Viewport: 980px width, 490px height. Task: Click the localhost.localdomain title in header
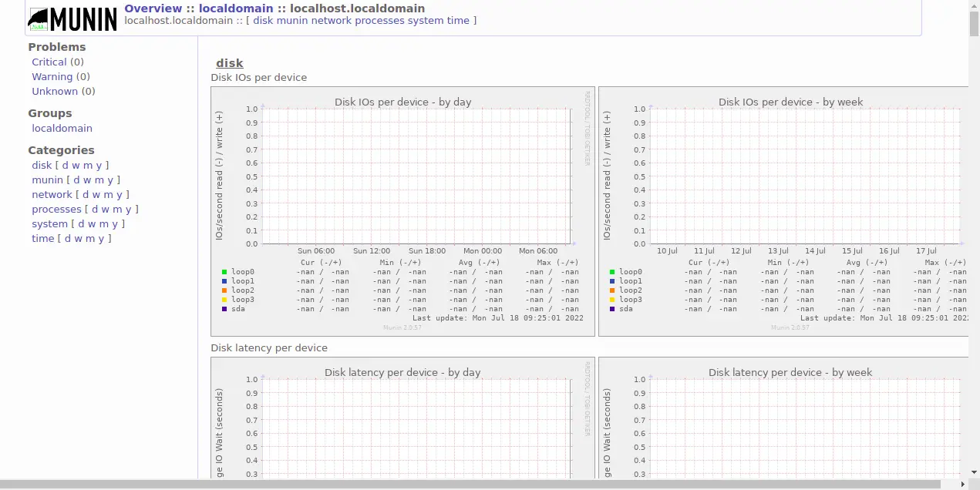[x=357, y=8]
